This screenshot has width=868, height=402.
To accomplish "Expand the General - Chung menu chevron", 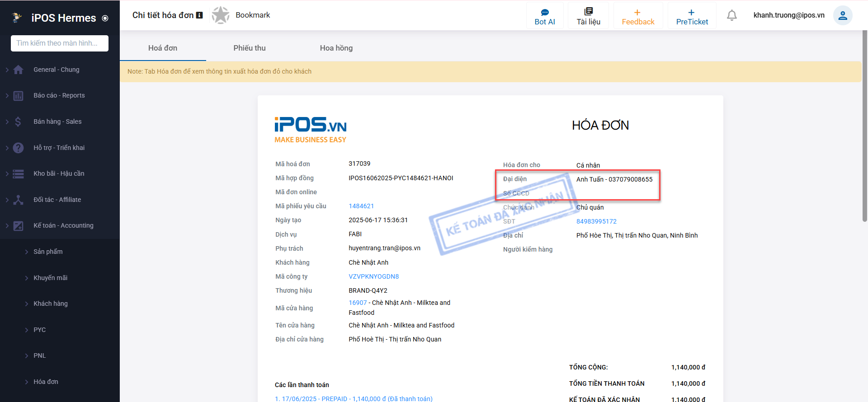I will click(7, 70).
